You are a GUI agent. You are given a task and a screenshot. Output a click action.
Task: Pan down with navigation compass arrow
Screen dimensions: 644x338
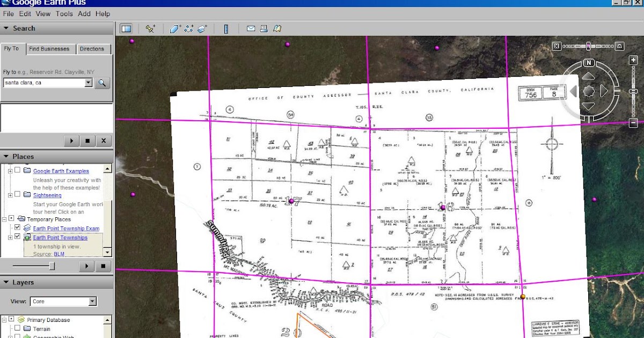tap(589, 106)
